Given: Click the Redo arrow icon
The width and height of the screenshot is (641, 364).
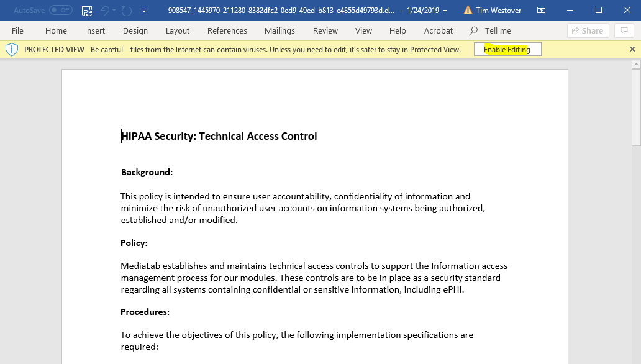Looking at the screenshot, I should click(x=127, y=11).
